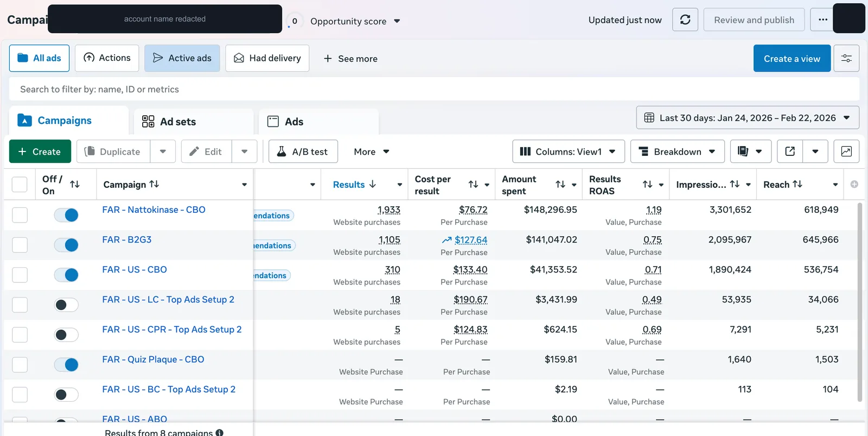
Task: Open Columns: View1 dropdown
Action: coord(568,151)
